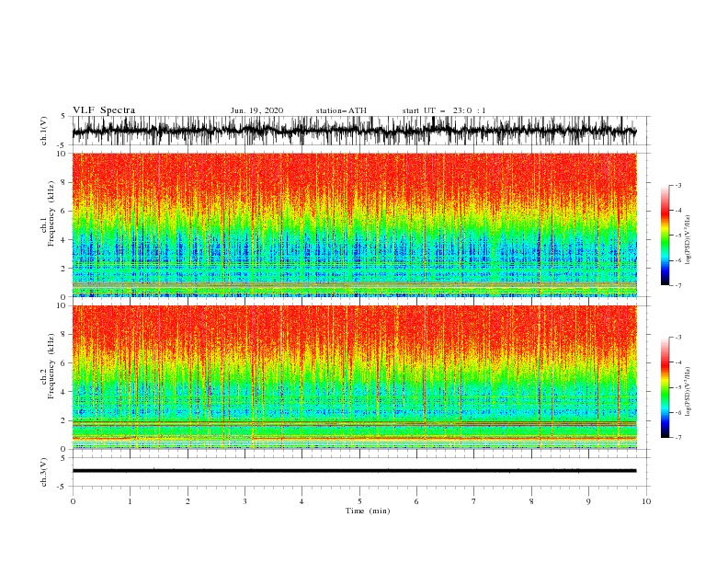728x563 pixels.
Task: Click the ch.2 frequency axis '8' tick label
Action: 63,335
